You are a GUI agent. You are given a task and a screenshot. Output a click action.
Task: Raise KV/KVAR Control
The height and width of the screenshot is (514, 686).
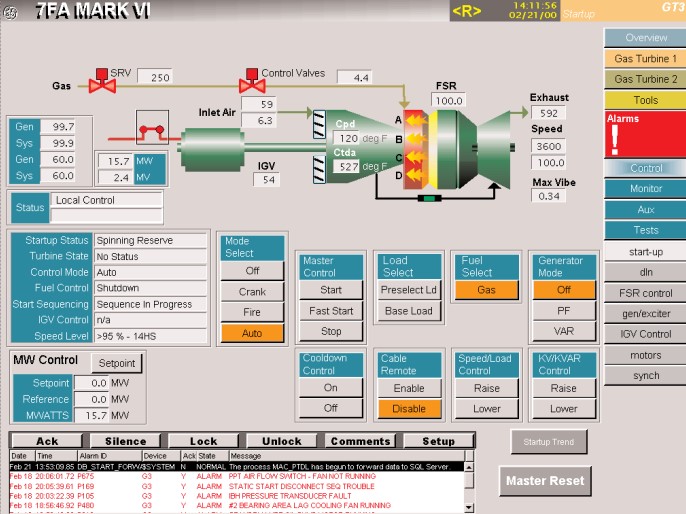click(564, 388)
